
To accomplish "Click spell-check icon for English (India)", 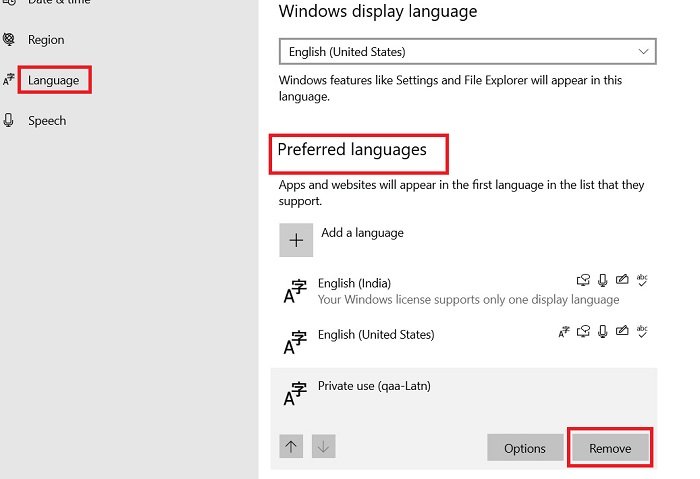I will point(642,280).
